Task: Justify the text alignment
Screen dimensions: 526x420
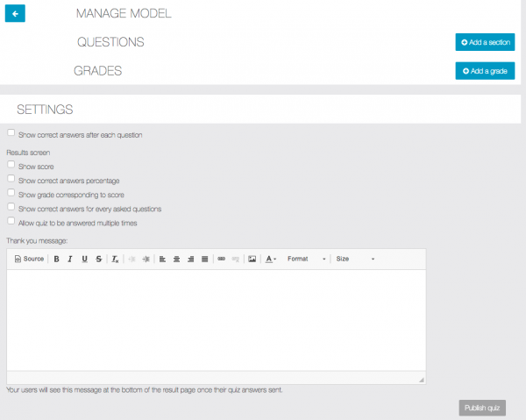Action: [x=204, y=259]
